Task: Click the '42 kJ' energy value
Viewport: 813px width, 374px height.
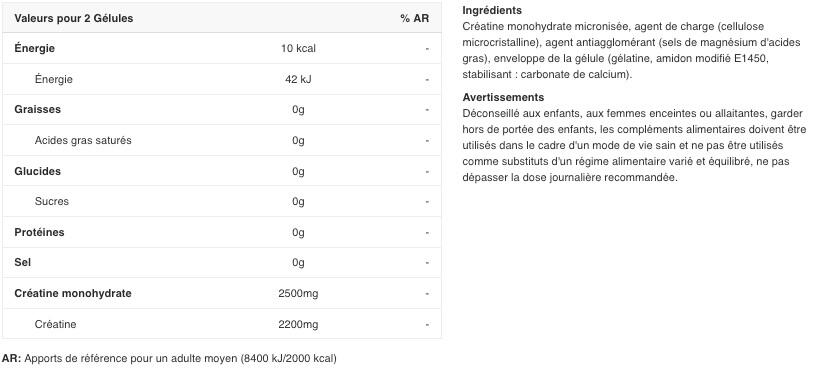Action: coord(298,79)
